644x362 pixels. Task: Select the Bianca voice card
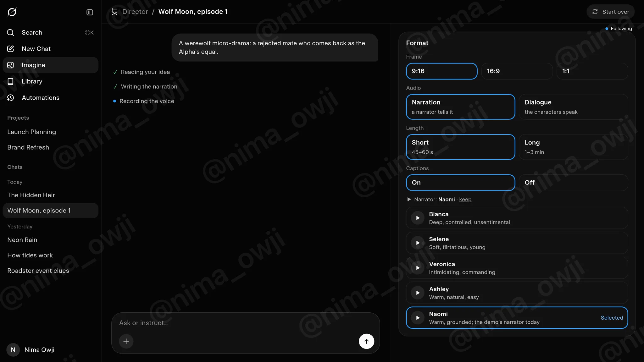coord(517,218)
